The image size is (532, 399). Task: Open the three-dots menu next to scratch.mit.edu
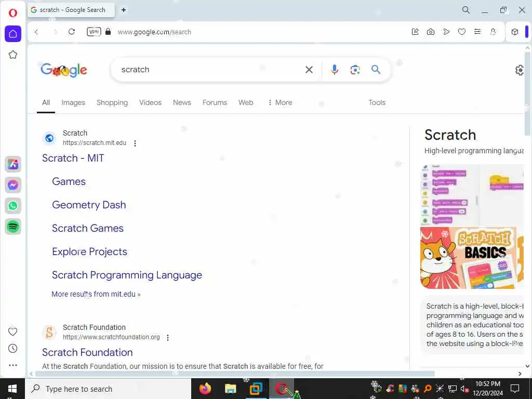click(x=135, y=143)
